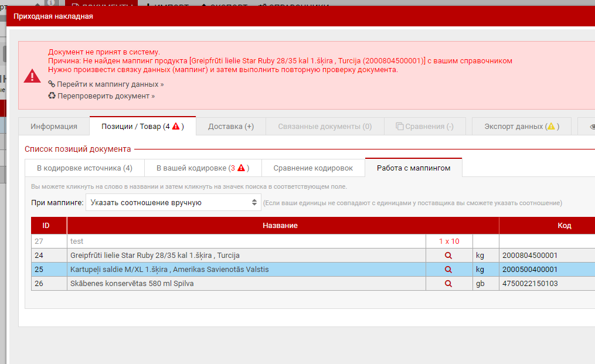Click the '1 x 10' ratio in test row
The width and height of the screenshot is (595, 364).
click(449, 241)
